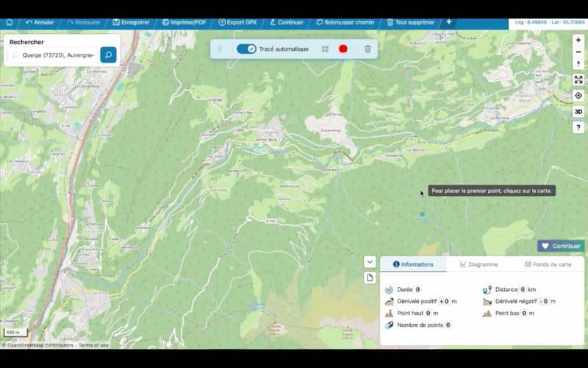Image resolution: width=588 pixels, height=368 pixels.
Task: Click the Contribuer button
Action: (561, 246)
